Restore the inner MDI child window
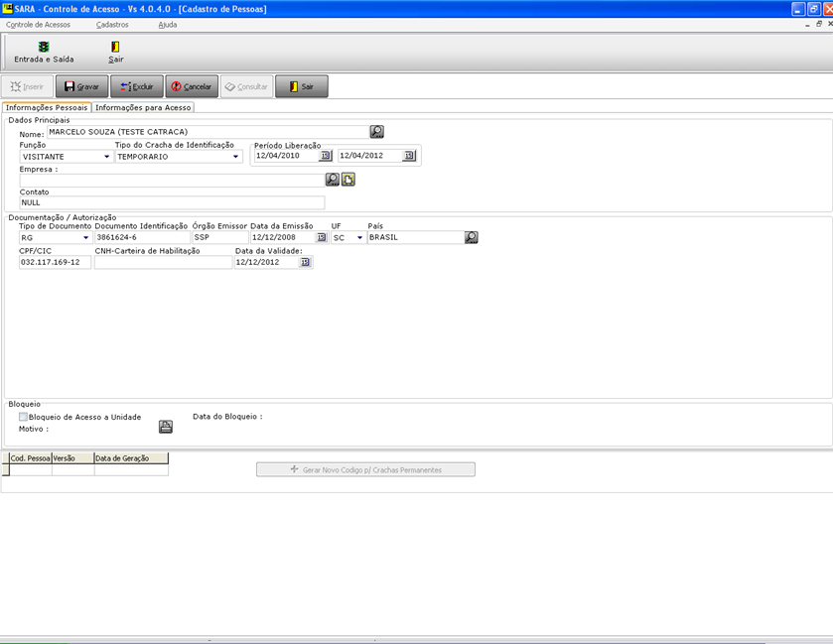 click(x=819, y=24)
